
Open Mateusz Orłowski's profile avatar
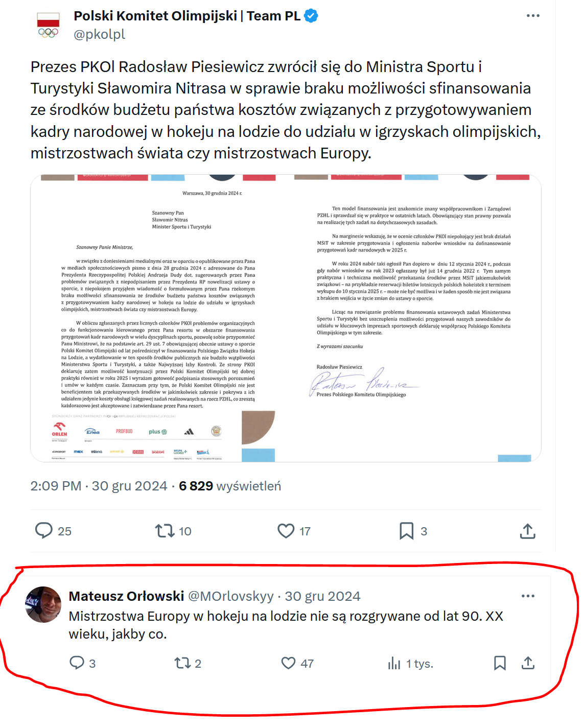[43, 604]
